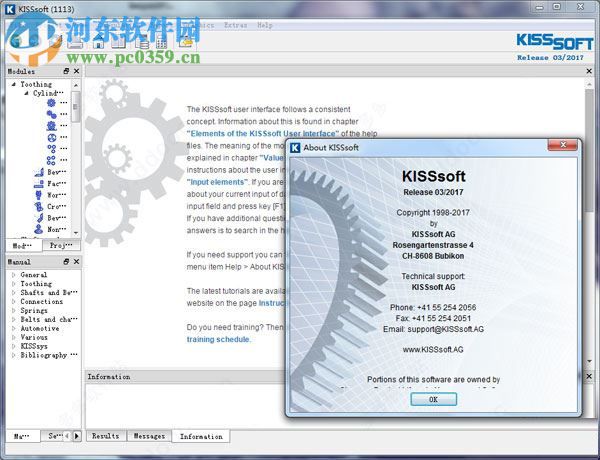Select the four gears module icon
The width and height of the screenshot is (600, 460).
(x=51, y=160)
